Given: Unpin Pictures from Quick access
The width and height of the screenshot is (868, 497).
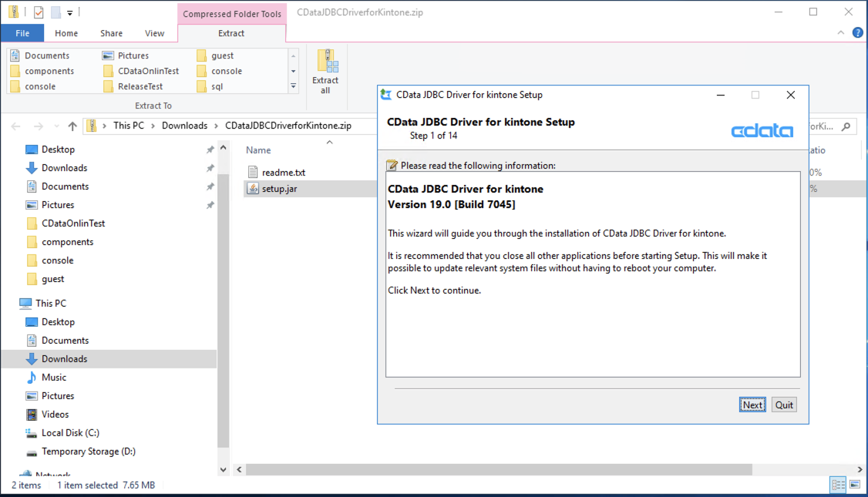Looking at the screenshot, I should pyautogui.click(x=210, y=205).
